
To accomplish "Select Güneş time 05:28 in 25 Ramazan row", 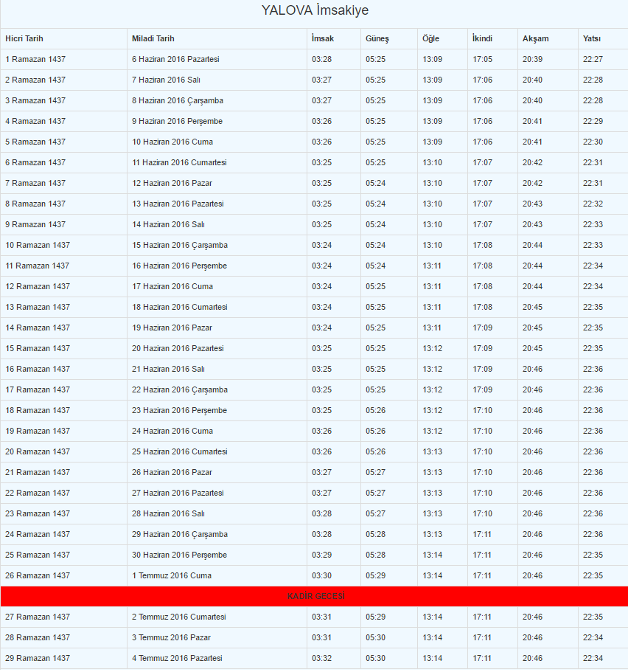I will point(375,555).
